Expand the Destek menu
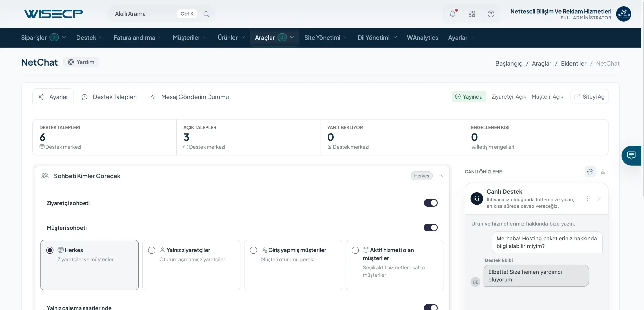644x310 pixels. pyautogui.click(x=89, y=38)
